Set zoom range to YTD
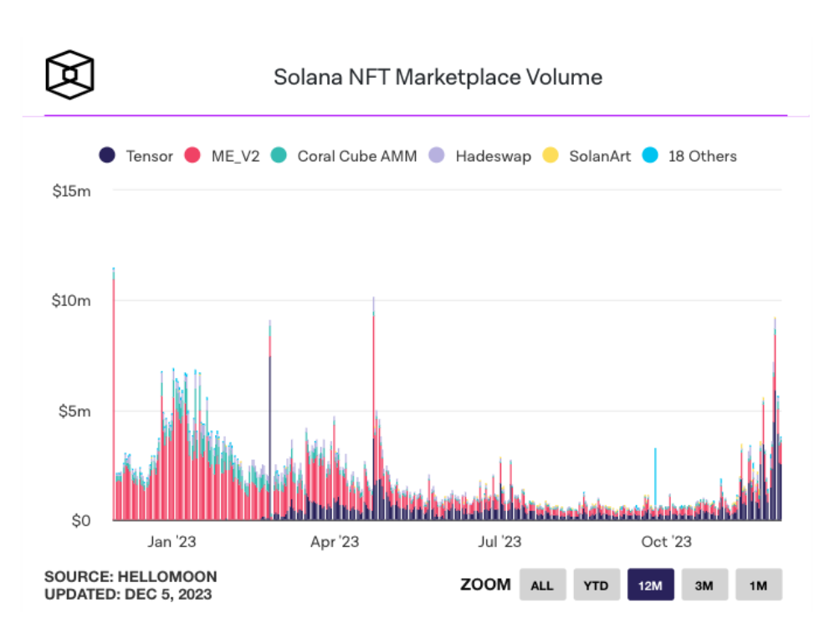The height and width of the screenshot is (639, 840). coord(597,585)
